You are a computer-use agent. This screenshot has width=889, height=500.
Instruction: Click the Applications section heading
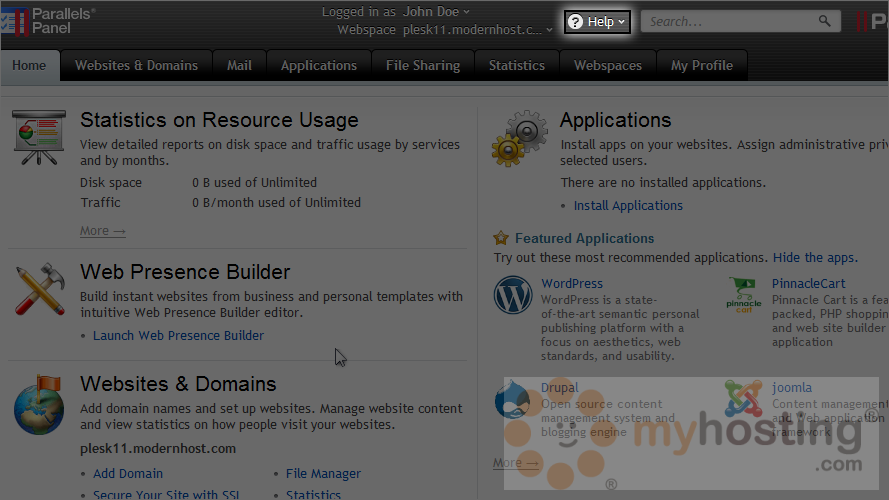(x=616, y=120)
